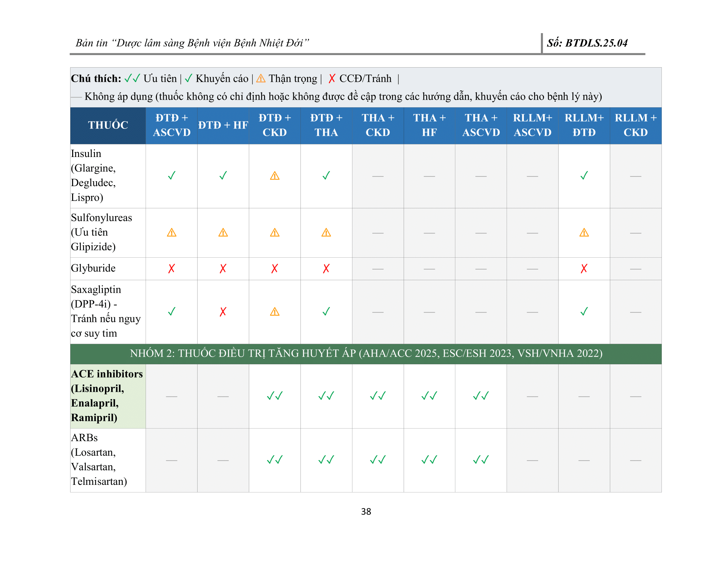Click the warning icon for Saxagliptin ĐTĐ + CKD
Viewport: 728px width, 563px height.
click(x=274, y=312)
